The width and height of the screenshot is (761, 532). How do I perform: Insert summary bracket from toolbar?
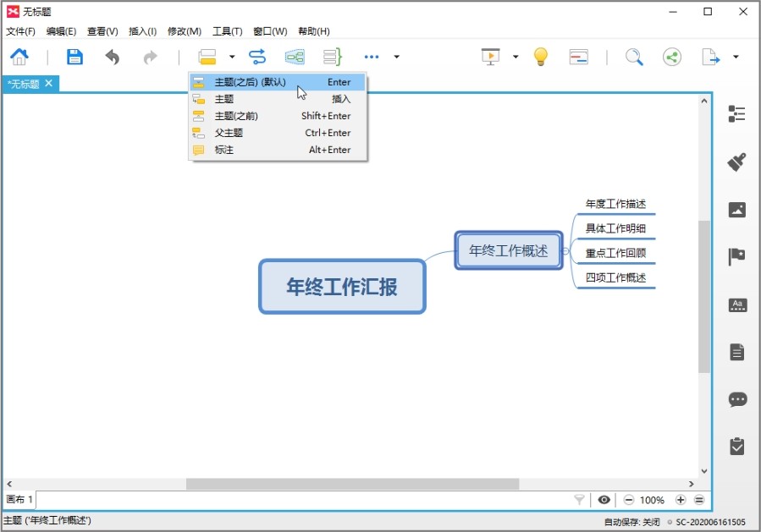[x=332, y=57]
